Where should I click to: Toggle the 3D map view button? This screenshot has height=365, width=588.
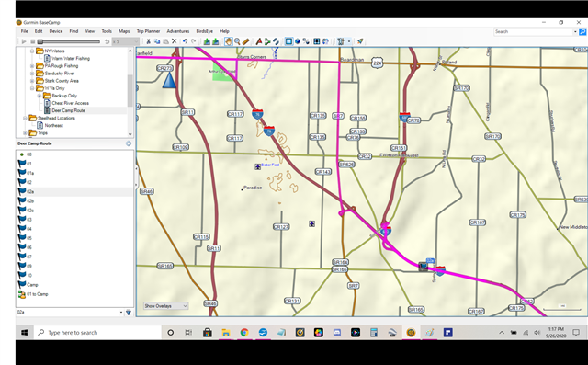click(298, 41)
